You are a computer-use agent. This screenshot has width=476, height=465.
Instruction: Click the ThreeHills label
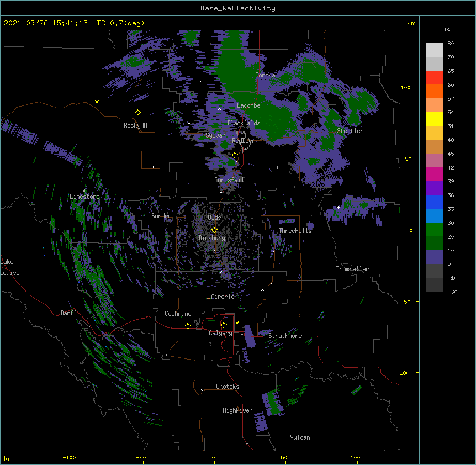[295, 231]
